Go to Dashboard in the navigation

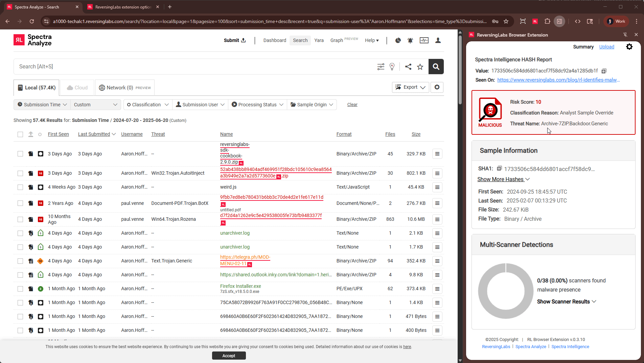275,40
